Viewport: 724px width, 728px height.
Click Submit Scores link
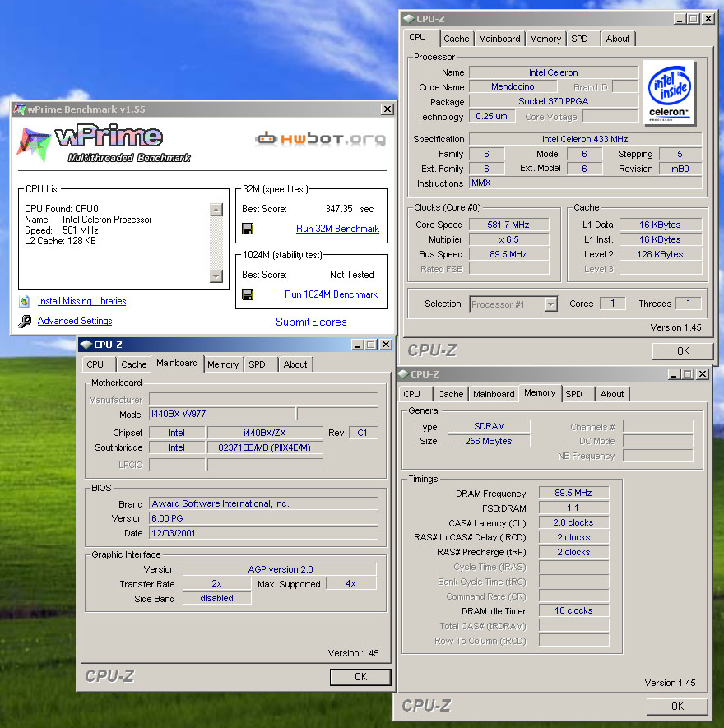click(x=311, y=322)
